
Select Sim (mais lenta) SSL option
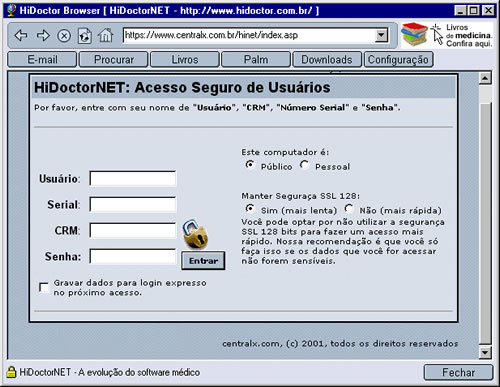tap(250, 209)
